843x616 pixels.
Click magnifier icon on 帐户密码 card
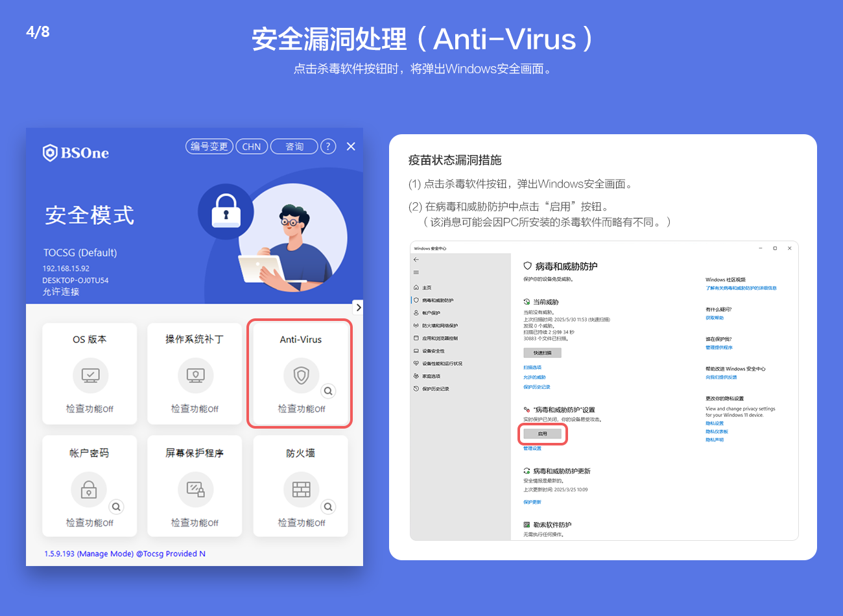tap(116, 507)
